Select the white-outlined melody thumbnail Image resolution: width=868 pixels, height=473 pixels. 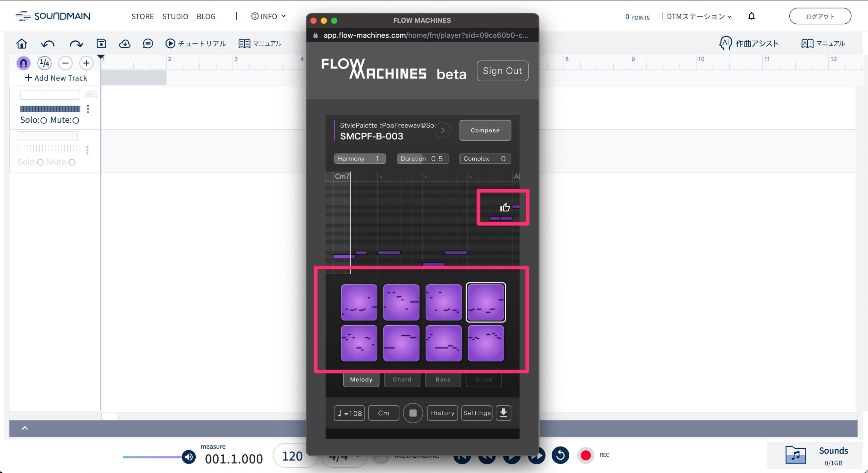tap(486, 302)
